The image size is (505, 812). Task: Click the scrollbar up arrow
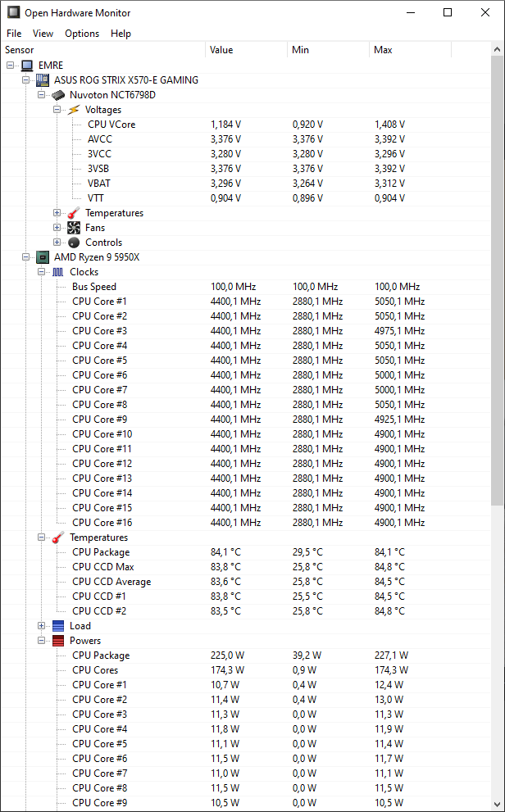point(498,50)
